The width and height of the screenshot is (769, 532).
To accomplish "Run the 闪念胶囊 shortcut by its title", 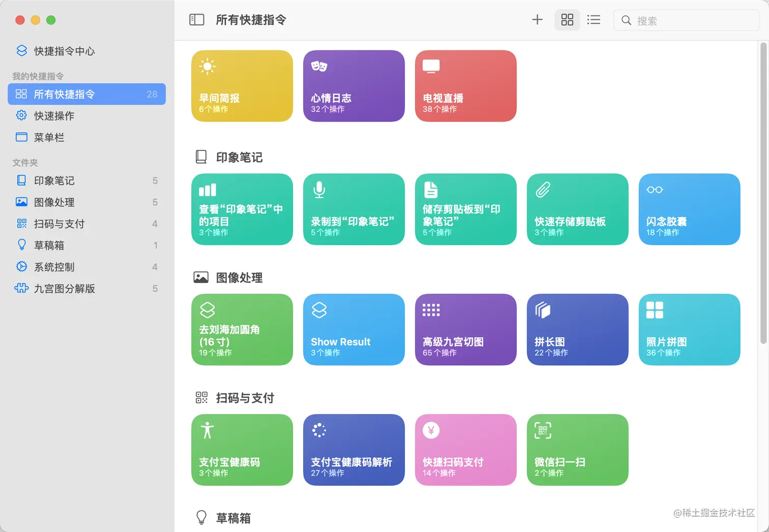I will click(667, 222).
